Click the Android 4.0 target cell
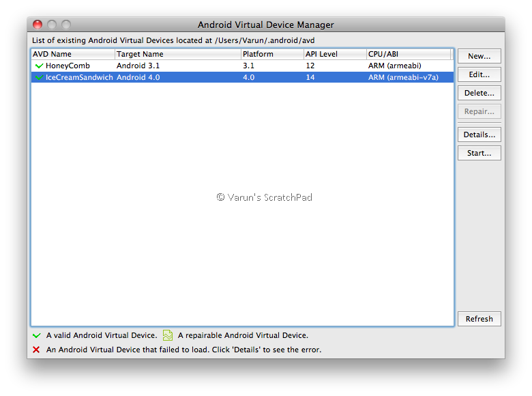 coord(138,77)
